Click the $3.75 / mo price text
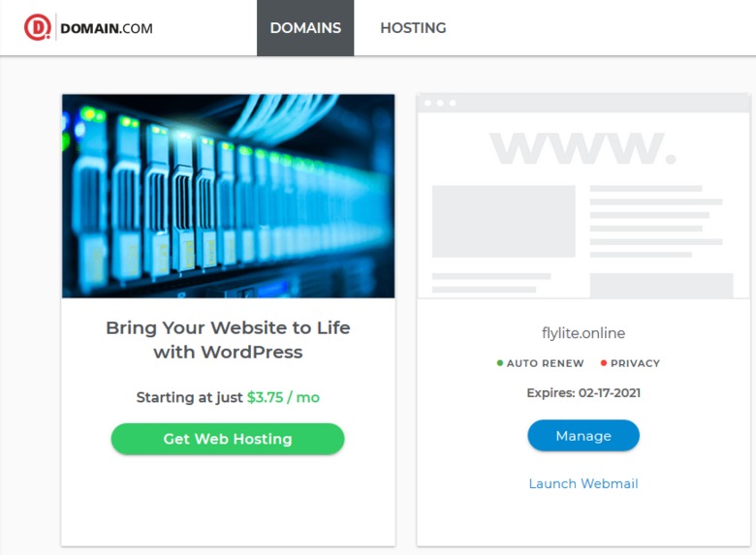Screen dimensions: 756x555 [283, 397]
